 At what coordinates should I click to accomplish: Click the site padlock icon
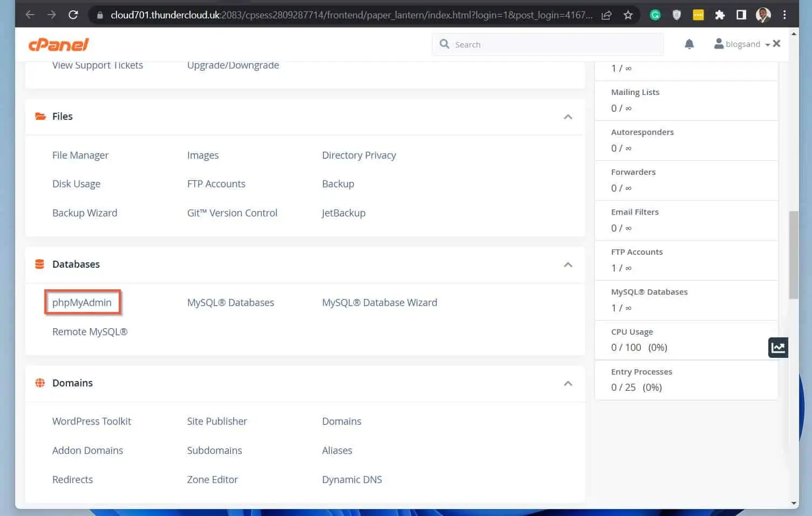coord(100,15)
